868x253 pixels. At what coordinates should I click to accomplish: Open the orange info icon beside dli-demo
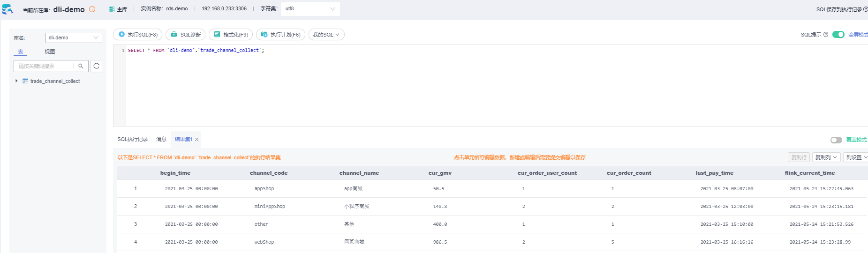(92, 9)
